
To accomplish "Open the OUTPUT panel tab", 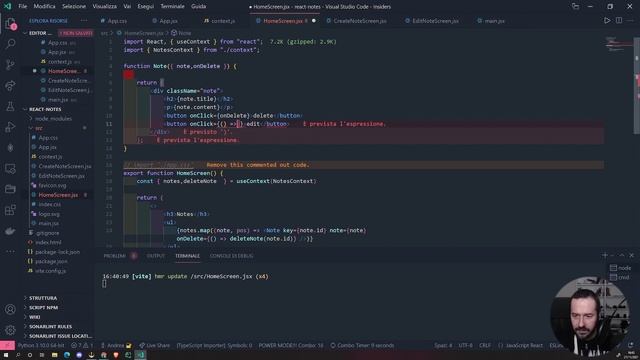I will 156,256.
